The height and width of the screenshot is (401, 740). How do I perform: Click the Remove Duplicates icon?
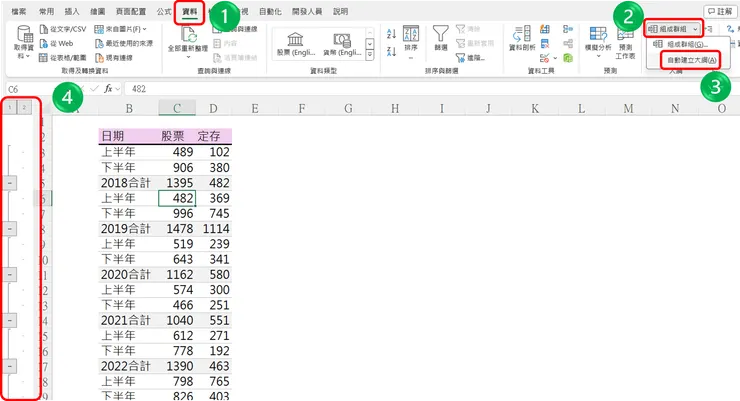coord(545,44)
